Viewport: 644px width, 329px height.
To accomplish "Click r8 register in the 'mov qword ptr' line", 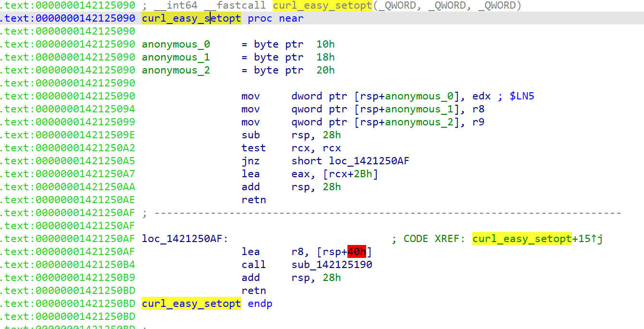I will [478, 109].
